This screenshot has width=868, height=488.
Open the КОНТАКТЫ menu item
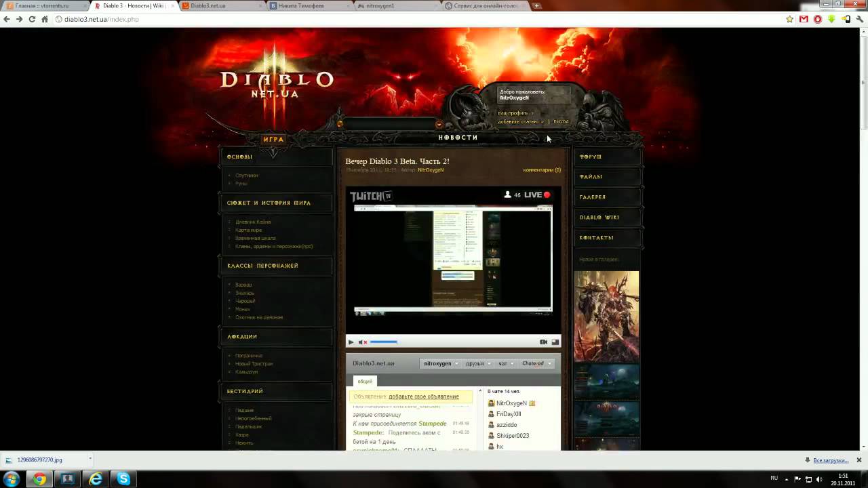pos(597,238)
